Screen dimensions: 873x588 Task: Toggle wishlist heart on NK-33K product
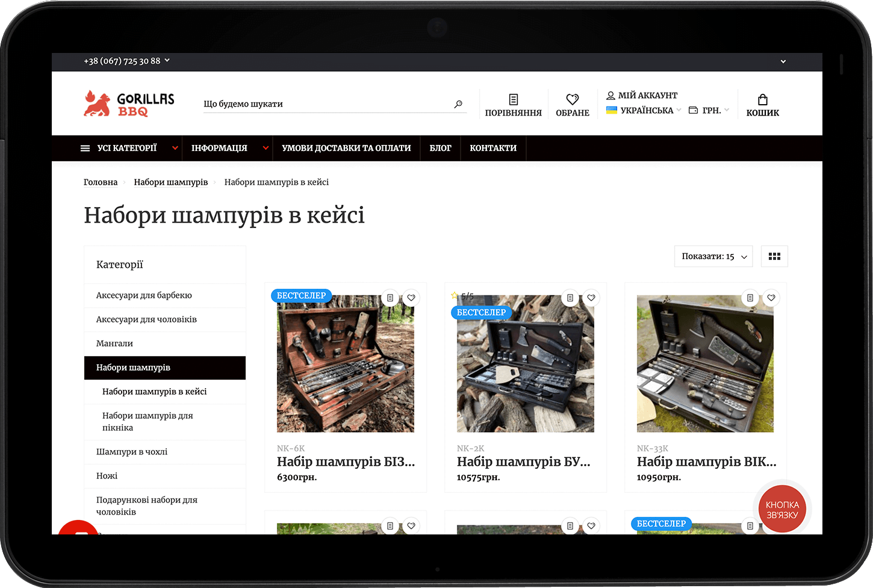tap(771, 298)
